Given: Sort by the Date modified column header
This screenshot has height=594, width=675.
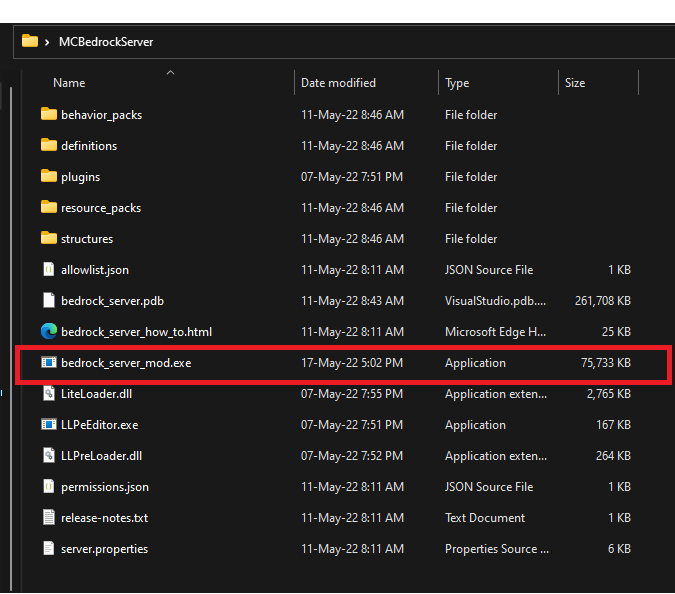Looking at the screenshot, I should [338, 83].
